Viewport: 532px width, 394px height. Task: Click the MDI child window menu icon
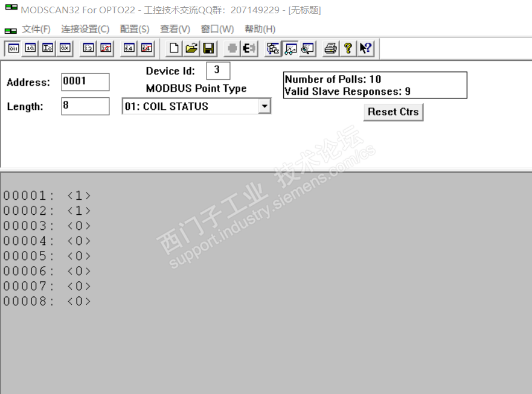point(10,31)
